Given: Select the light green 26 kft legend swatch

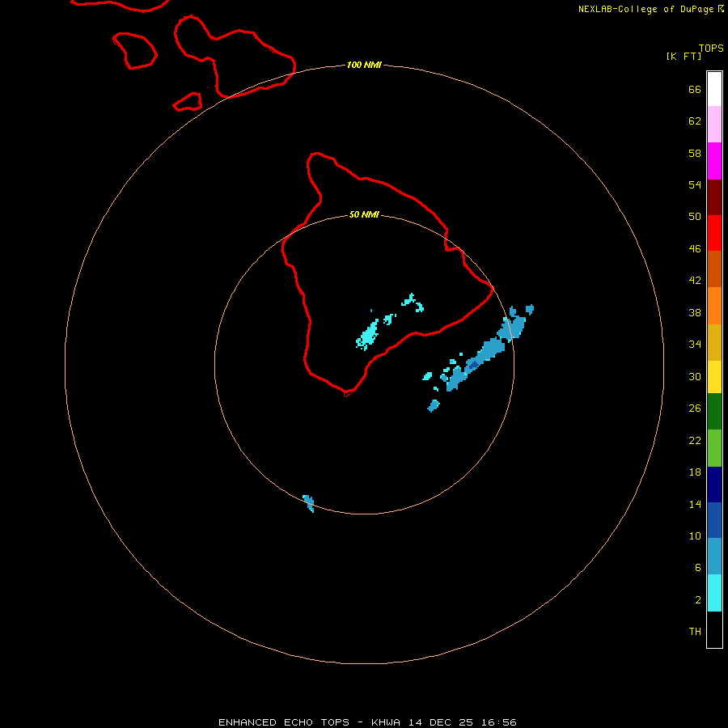Looking at the screenshot, I should [x=714, y=448].
